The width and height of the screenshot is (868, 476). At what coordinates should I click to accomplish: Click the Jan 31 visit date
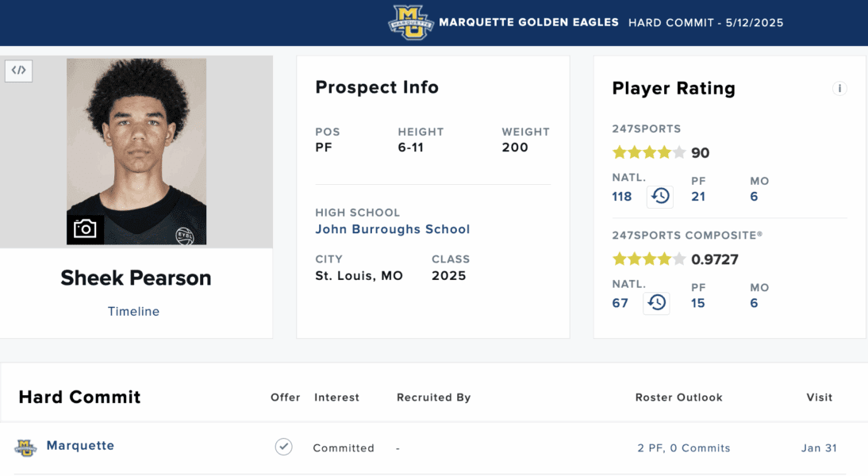(x=819, y=447)
